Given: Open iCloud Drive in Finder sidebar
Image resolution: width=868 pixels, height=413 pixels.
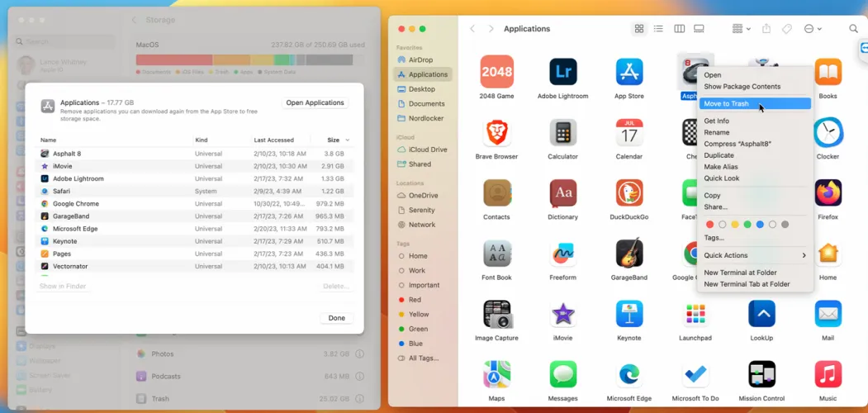Looking at the screenshot, I should pyautogui.click(x=427, y=150).
